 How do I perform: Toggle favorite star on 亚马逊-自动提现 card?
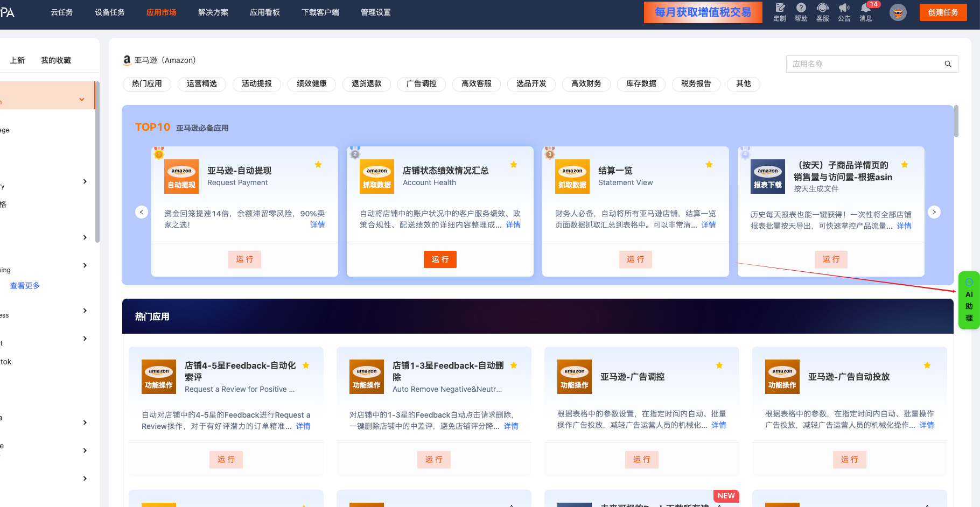(318, 165)
